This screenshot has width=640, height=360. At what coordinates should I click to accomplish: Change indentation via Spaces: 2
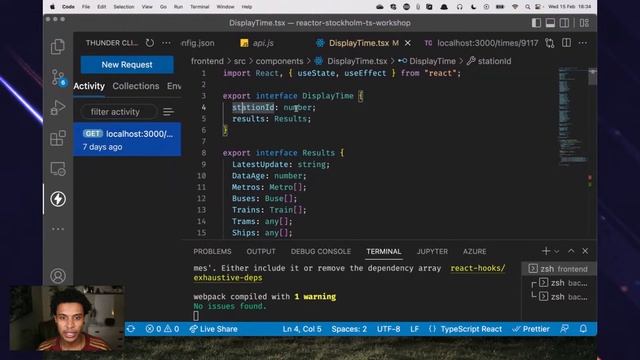pyautogui.click(x=349, y=329)
